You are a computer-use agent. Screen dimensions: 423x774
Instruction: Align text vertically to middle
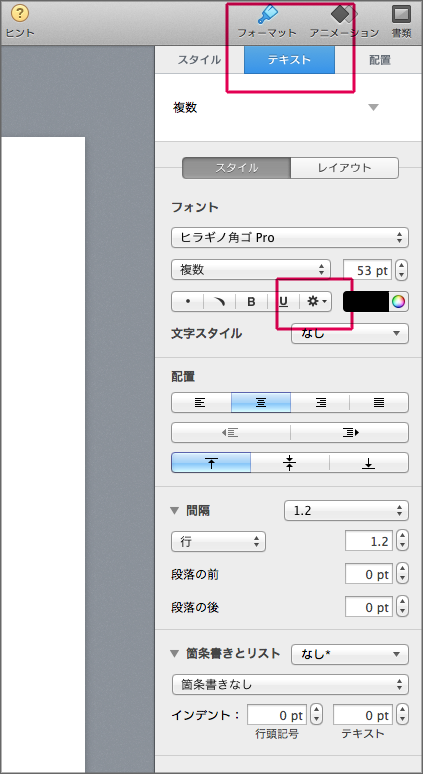[x=290, y=463]
